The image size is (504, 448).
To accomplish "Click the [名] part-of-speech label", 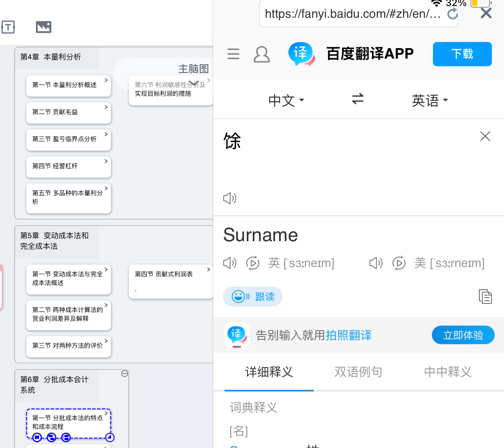I will (x=239, y=431).
